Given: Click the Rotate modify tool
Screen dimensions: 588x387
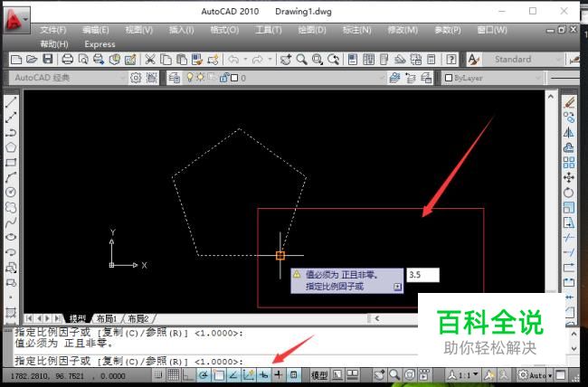Looking at the screenshot, I should pyautogui.click(x=569, y=193).
